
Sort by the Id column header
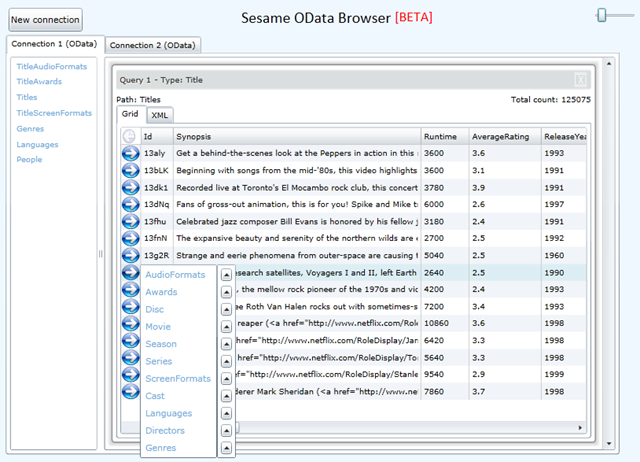[x=157, y=136]
